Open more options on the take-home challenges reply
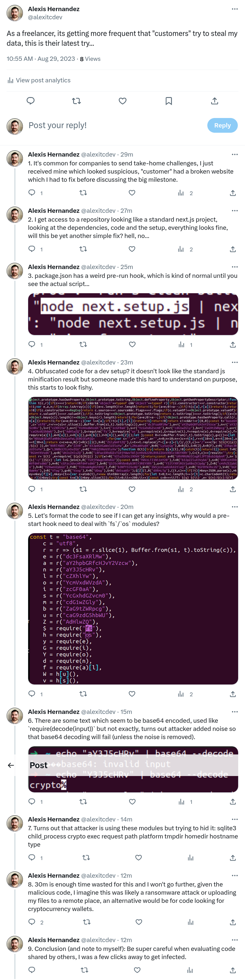The height and width of the screenshot is (980, 245). [x=234, y=155]
